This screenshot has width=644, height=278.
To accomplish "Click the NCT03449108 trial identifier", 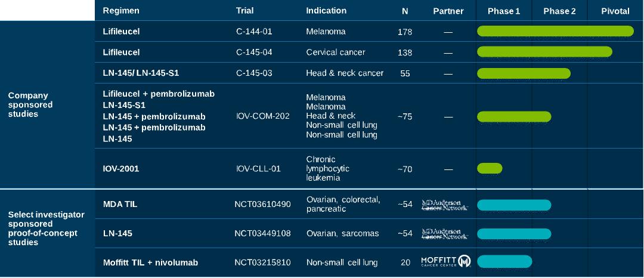I will (x=262, y=233).
